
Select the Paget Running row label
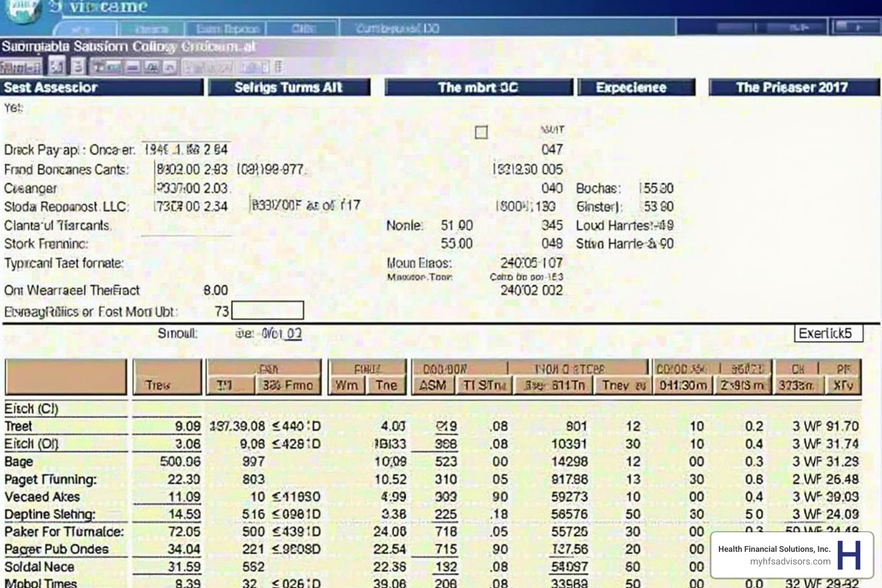[51, 479]
